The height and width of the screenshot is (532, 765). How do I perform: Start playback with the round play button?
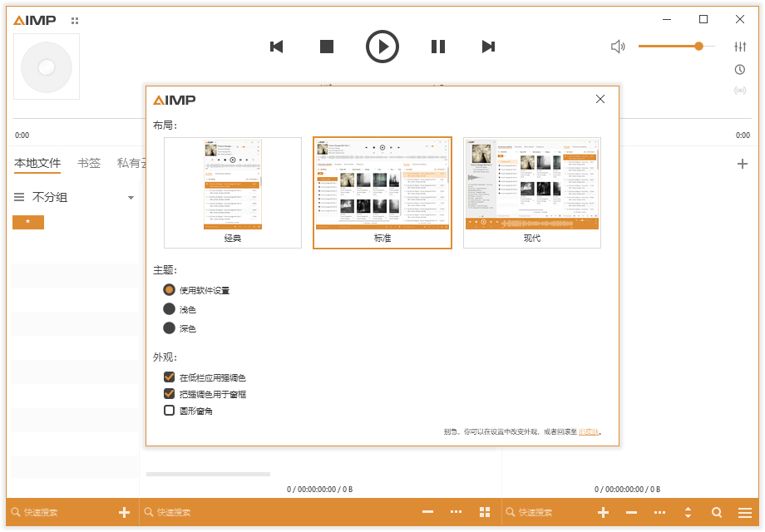(x=382, y=47)
